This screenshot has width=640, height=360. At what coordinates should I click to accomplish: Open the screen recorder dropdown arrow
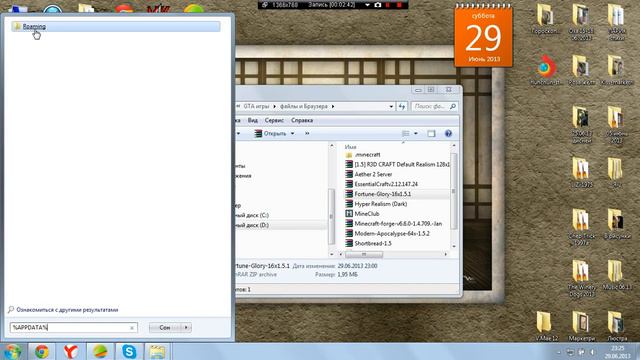click(367, 5)
